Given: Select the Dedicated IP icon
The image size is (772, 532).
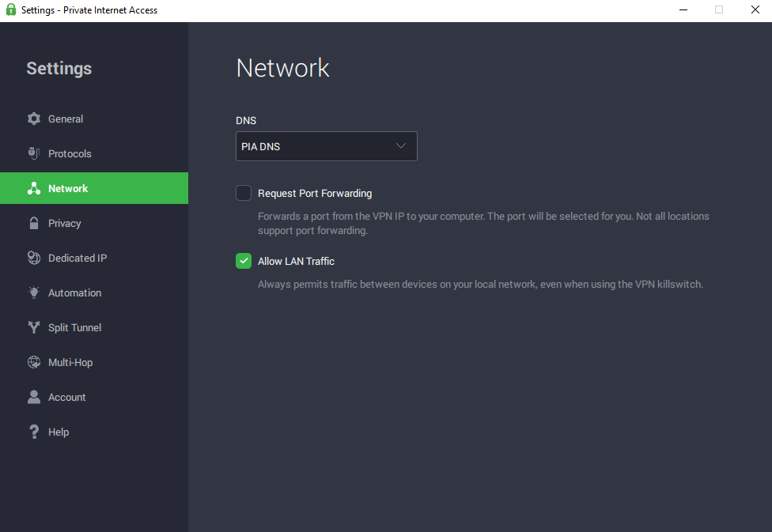Looking at the screenshot, I should click(34, 258).
